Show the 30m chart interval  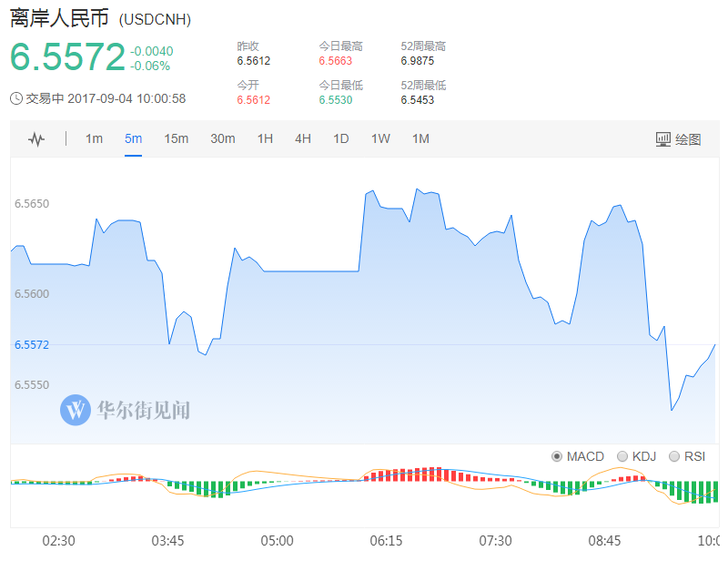[223, 139]
